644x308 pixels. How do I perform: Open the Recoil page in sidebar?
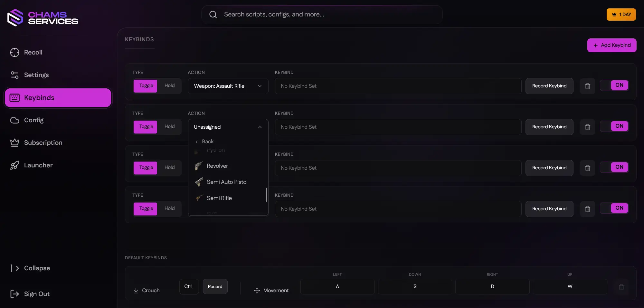(x=33, y=52)
